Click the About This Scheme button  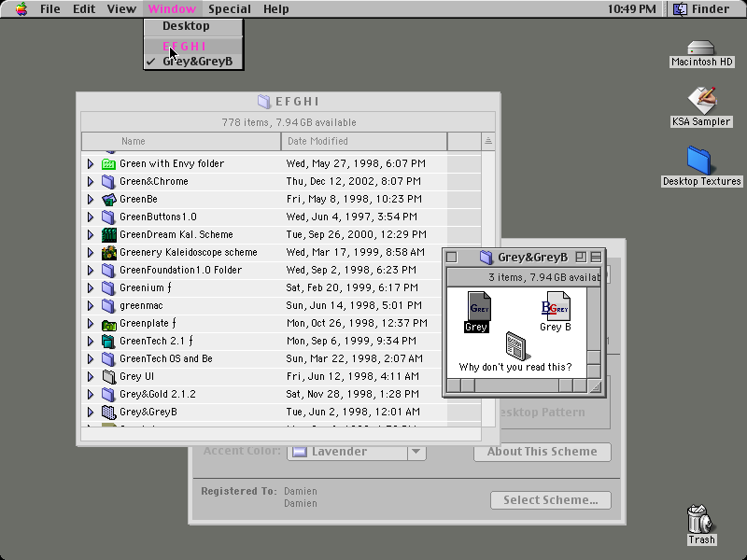pyautogui.click(x=543, y=452)
